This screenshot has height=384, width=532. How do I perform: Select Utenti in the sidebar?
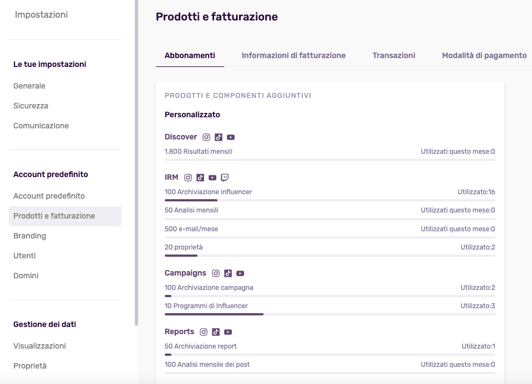pos(24,255)
